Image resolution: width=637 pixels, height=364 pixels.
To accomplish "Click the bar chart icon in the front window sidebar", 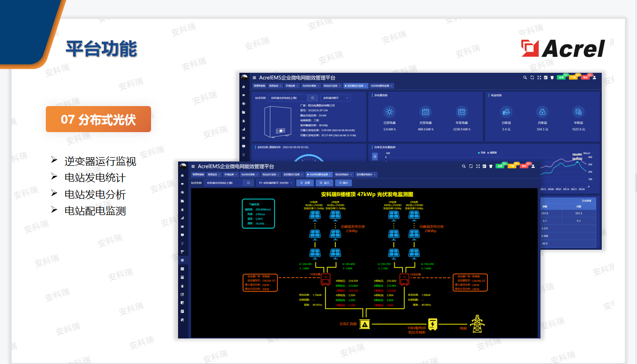I will pos(182,217).
